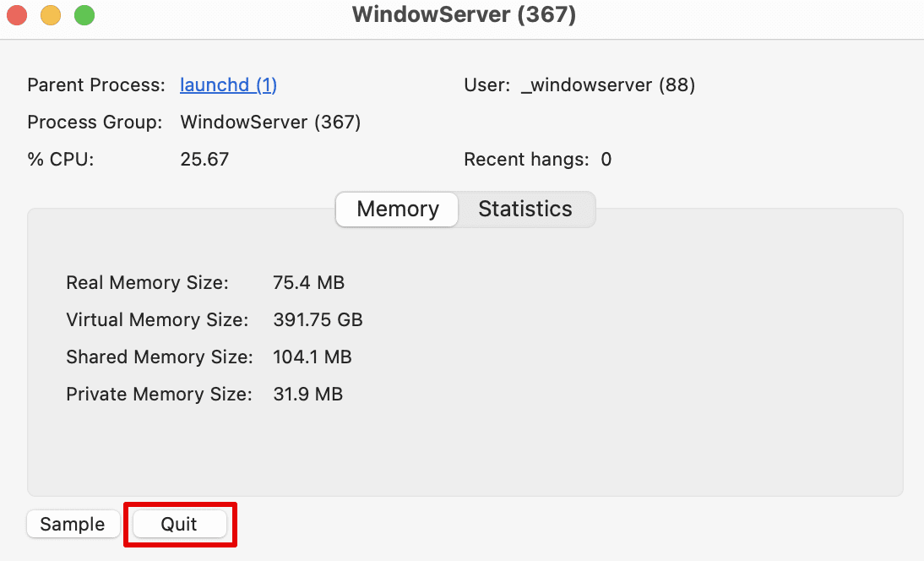The image size is (924, 561).
Task: Open the launchd (1) parent process link
Action: [228, 84]
